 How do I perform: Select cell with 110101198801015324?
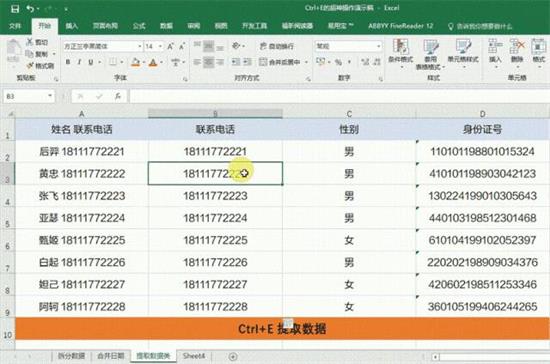(x=482, y=151)
